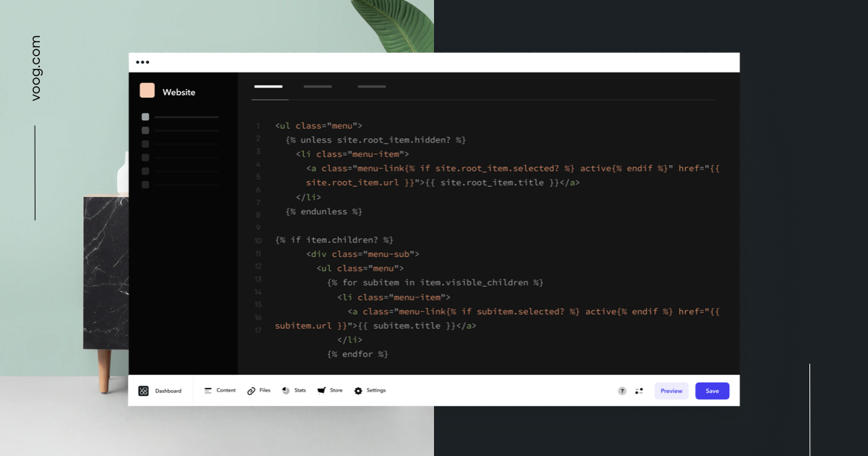Open the Store shopping cart icon
This screenshot has width=868, height=456.
coord(320,390)
